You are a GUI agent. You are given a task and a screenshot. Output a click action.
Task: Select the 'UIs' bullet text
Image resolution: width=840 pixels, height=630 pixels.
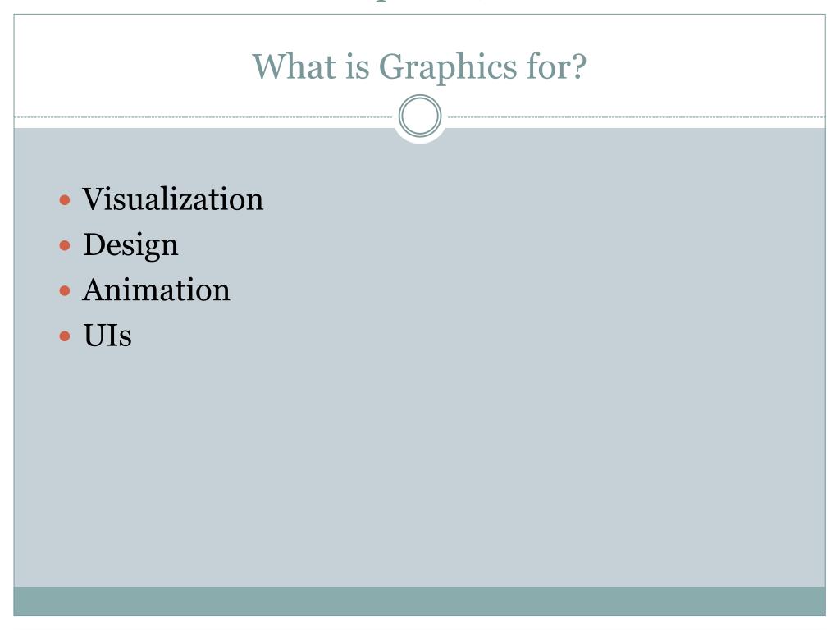pyautogui.click(x=107, y=336)
